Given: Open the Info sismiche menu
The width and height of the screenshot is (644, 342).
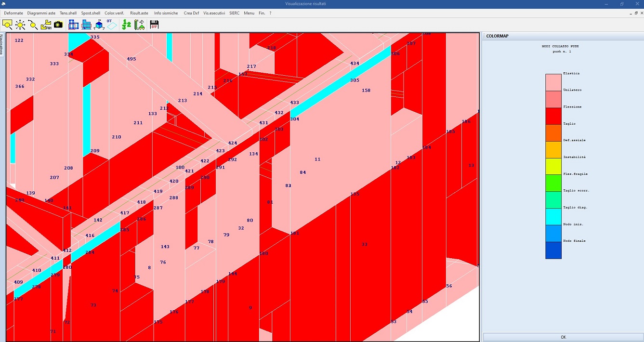Looking at the screenshot, I should pos(166,13).
